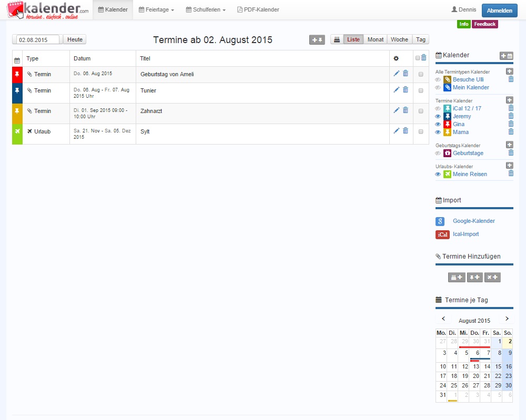Switch to the Monat view tab
The height and width of the screenshot is (420, 526).
pos(375,39)
